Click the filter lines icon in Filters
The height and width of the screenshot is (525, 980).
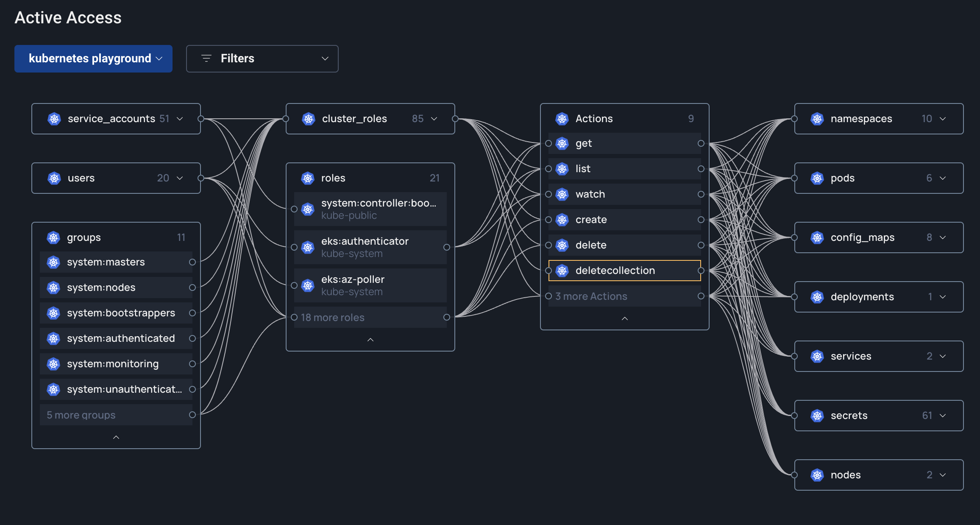206,59
